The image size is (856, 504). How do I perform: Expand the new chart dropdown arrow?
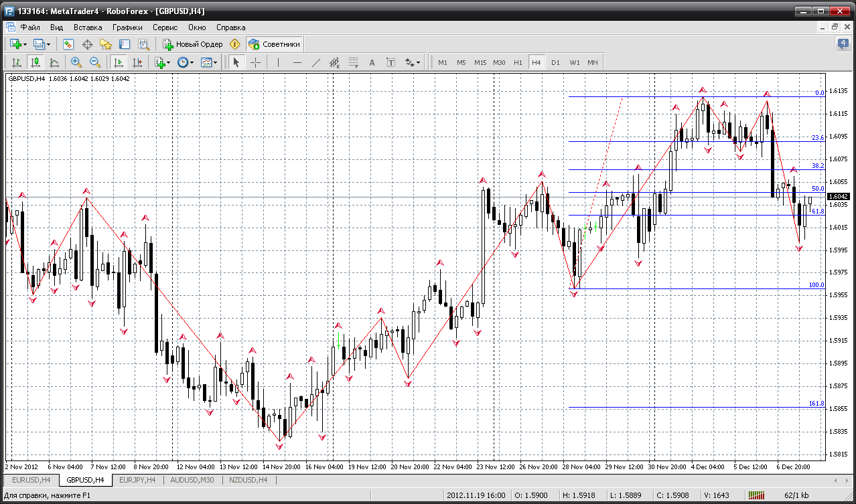(x=26, y=44)
